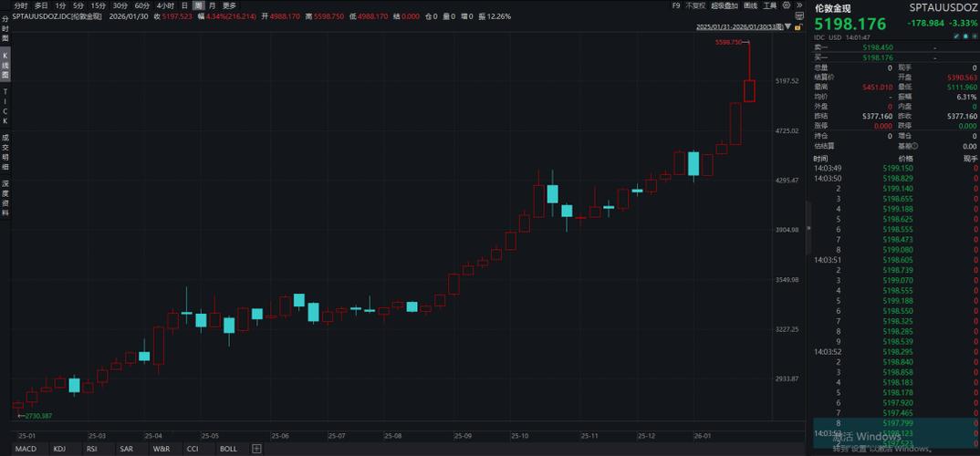
Task: Click the right panel collapse handle
Action: (807, 228)
